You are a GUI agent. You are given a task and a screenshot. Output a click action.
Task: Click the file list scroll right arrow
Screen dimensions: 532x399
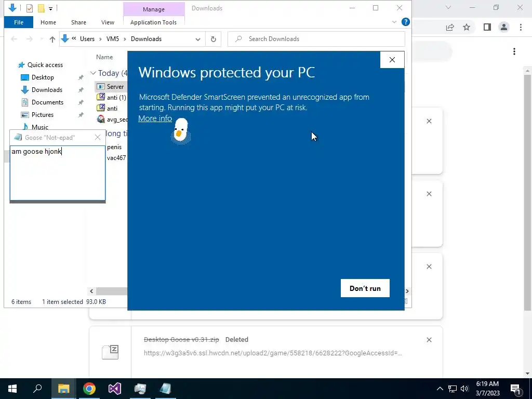(x=407, y=291)
